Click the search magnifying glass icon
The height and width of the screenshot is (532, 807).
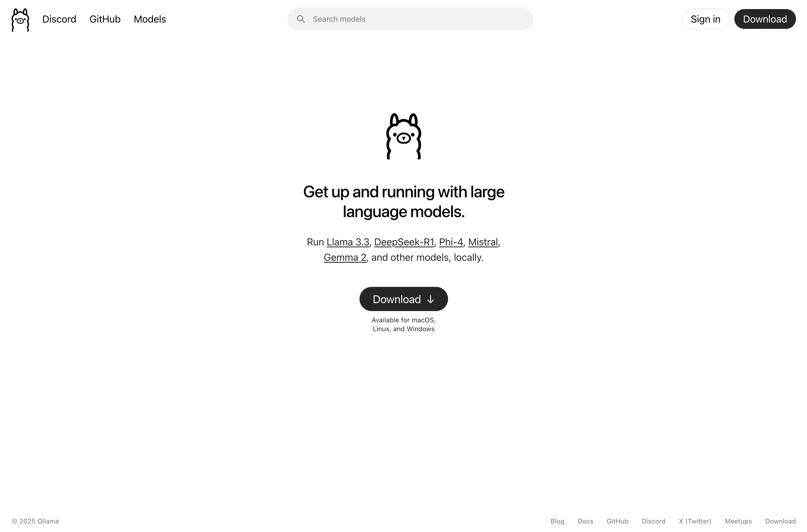click(x=301, y=19)
